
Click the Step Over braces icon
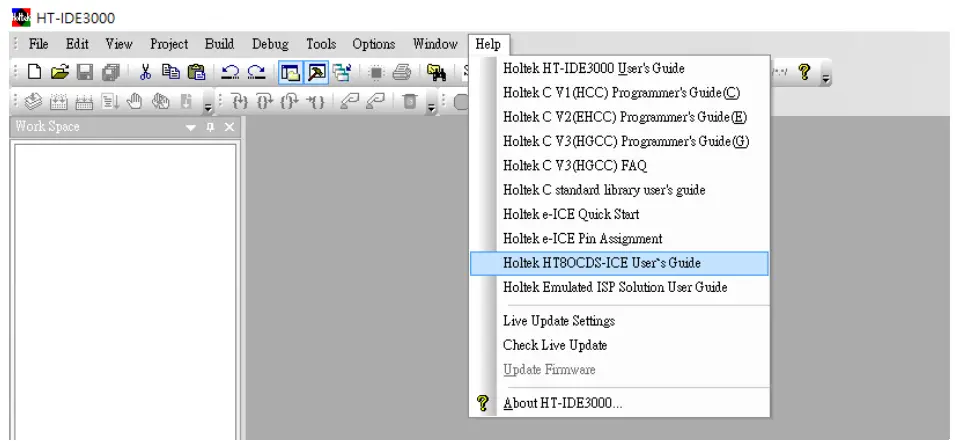[266, 102]
